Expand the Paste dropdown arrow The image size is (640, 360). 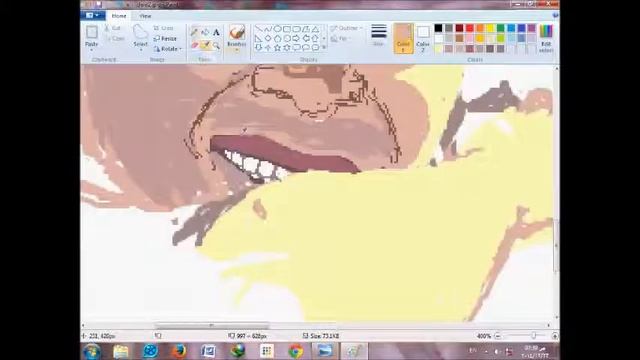pyautogui.click(x=91, y=49)
